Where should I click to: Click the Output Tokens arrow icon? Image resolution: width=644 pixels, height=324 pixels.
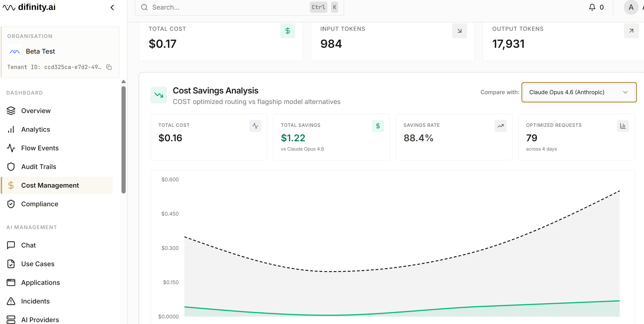pyautogui.click(x=631, y=31)
